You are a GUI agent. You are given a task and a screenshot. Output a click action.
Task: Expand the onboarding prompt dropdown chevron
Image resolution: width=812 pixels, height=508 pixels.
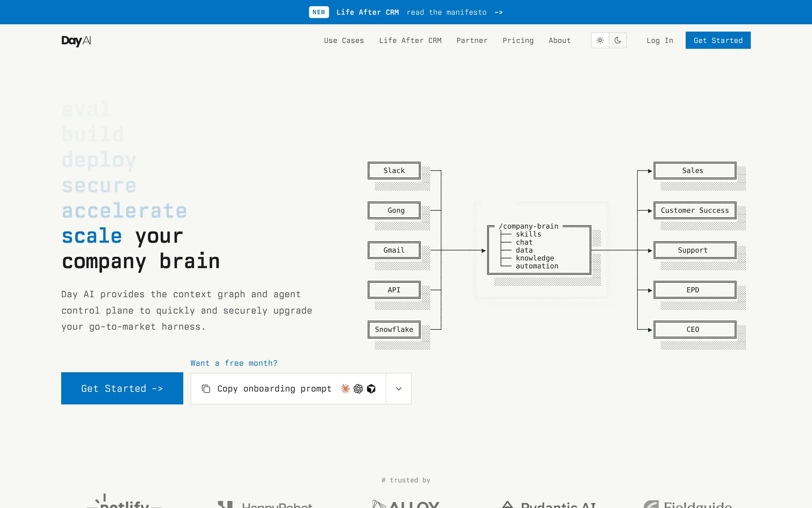point(399,389)
